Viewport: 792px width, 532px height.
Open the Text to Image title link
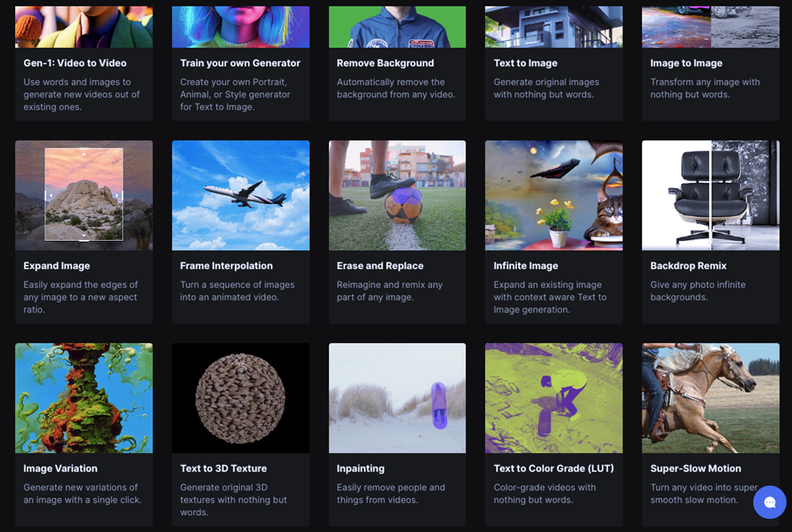pos(525,63)
